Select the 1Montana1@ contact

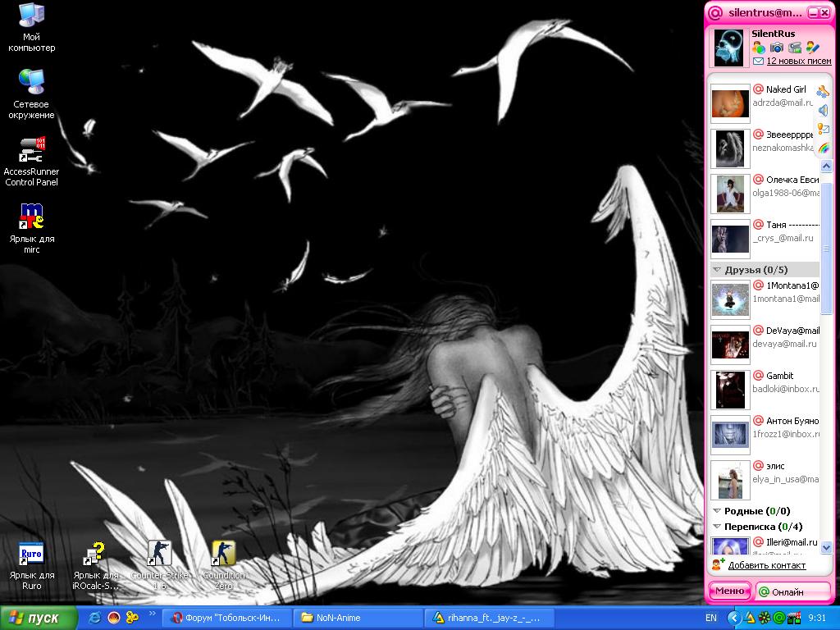(764, 299)
